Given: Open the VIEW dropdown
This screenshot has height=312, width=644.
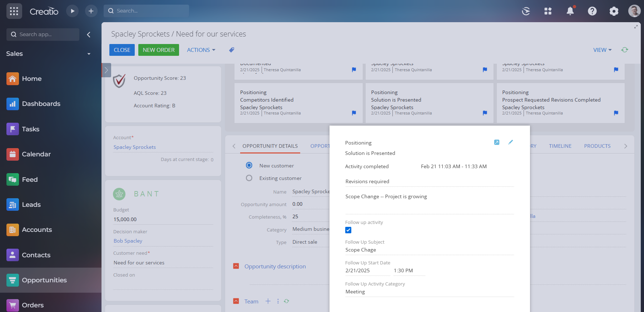Looking at the screenshot, I should tap(603, 50).
